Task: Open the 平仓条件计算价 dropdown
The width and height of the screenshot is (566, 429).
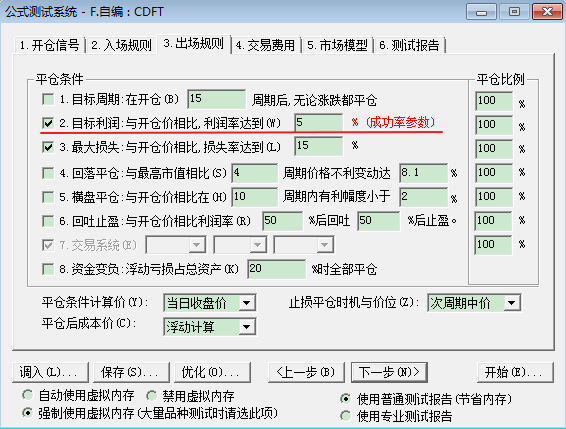Action: click(210, 303)
